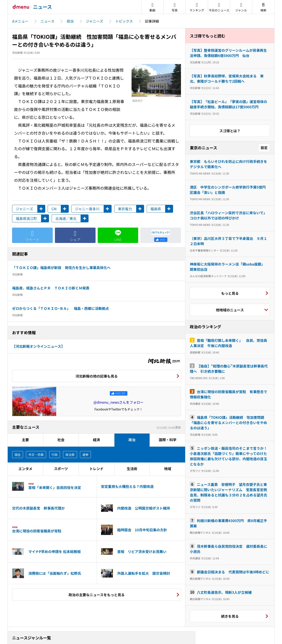282x644 pixels.
Task: Open ranking 1 首相「難局打開し未来開く」 article
Action: pos(228,343)
